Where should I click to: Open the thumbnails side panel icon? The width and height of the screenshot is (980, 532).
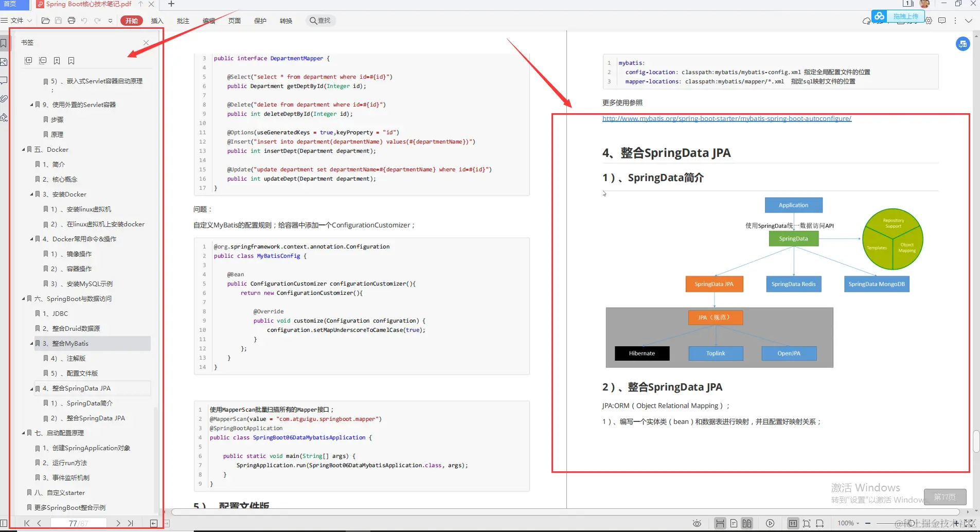(4, 62)
